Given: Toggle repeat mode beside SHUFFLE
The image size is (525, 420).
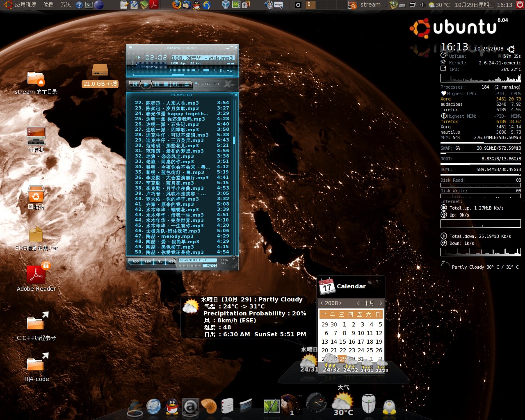Looking at the screenshot, I should (x=216, y=84).
